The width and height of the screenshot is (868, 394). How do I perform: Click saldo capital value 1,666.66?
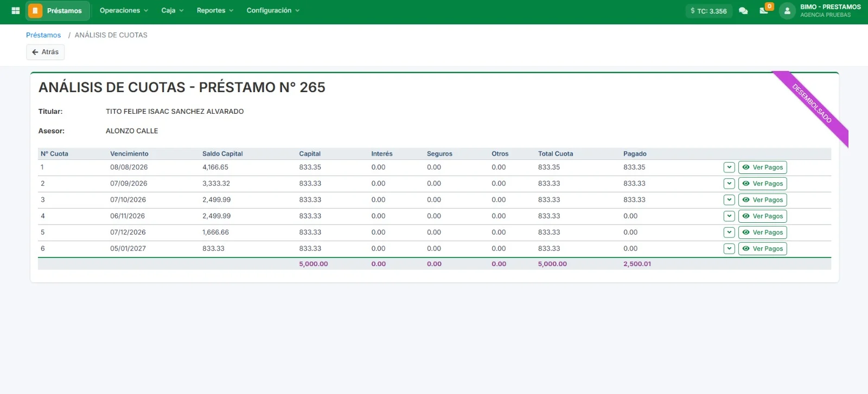(215, 232)
